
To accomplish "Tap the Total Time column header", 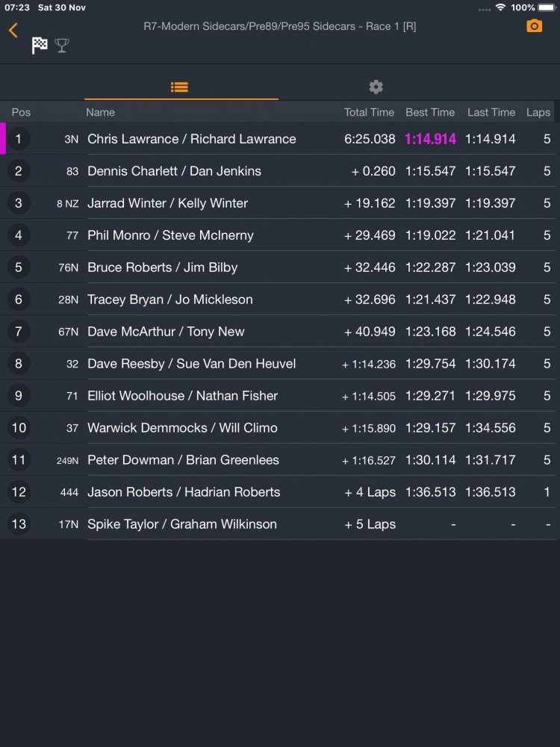I will click(x=369, y=113).
